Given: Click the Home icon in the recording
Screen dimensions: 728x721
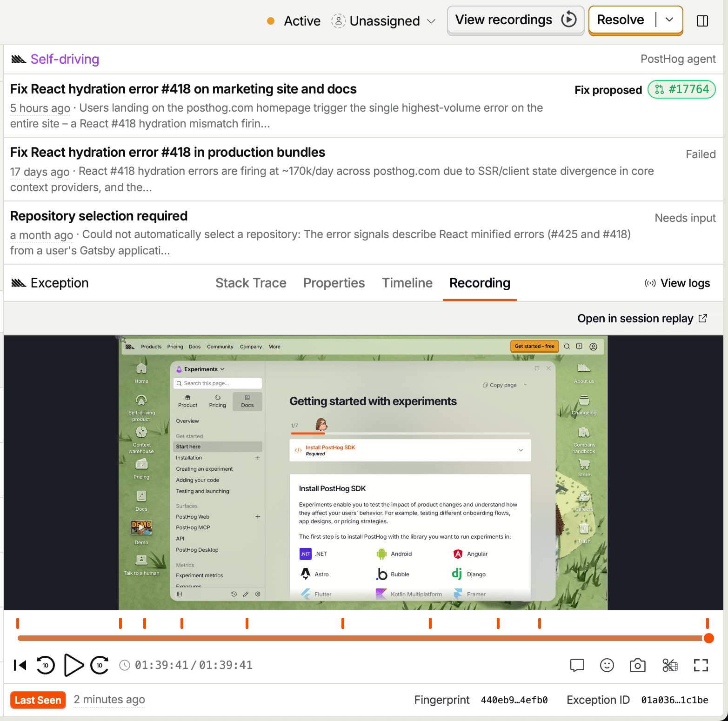Looking at the screenshot, I should click(141, 373).
